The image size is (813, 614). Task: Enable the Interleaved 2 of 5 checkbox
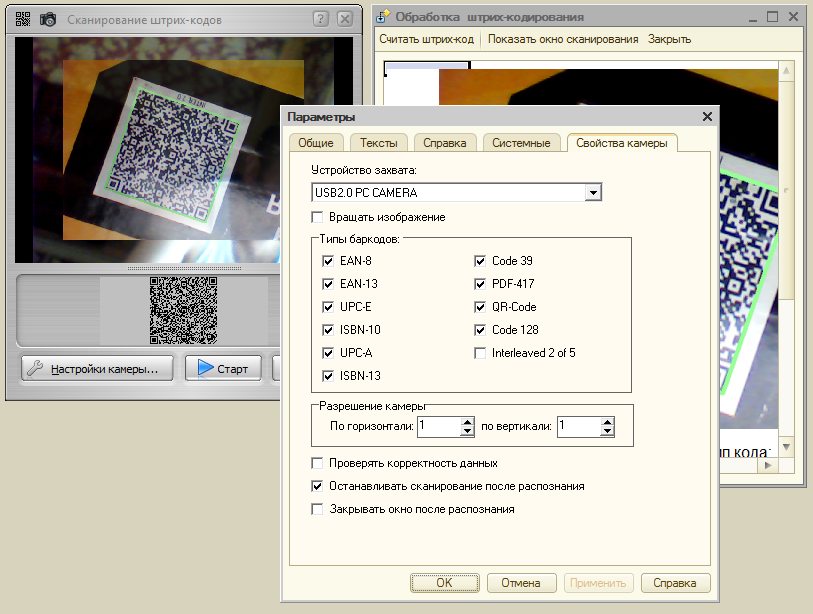[x=481, y=353]
